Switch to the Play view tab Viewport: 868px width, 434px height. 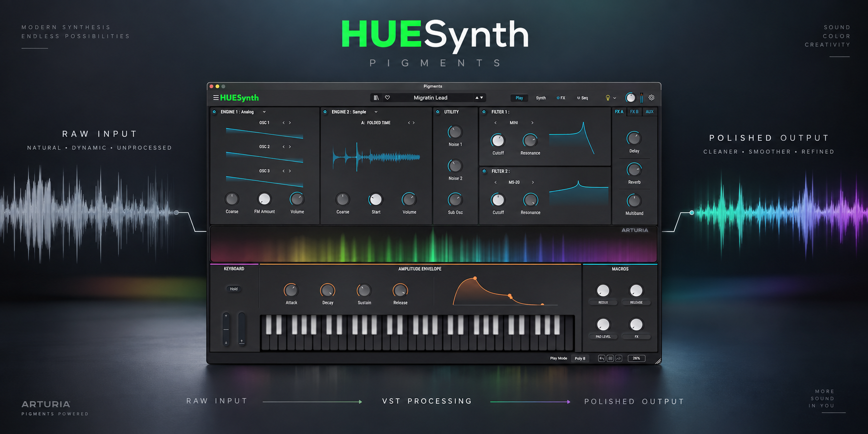(x=519, y=98)
